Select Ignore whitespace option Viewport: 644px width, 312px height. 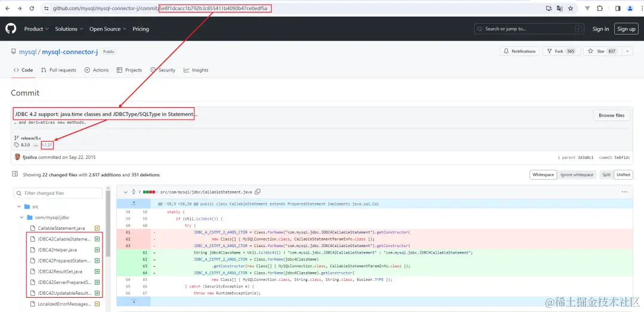point(577,174)
